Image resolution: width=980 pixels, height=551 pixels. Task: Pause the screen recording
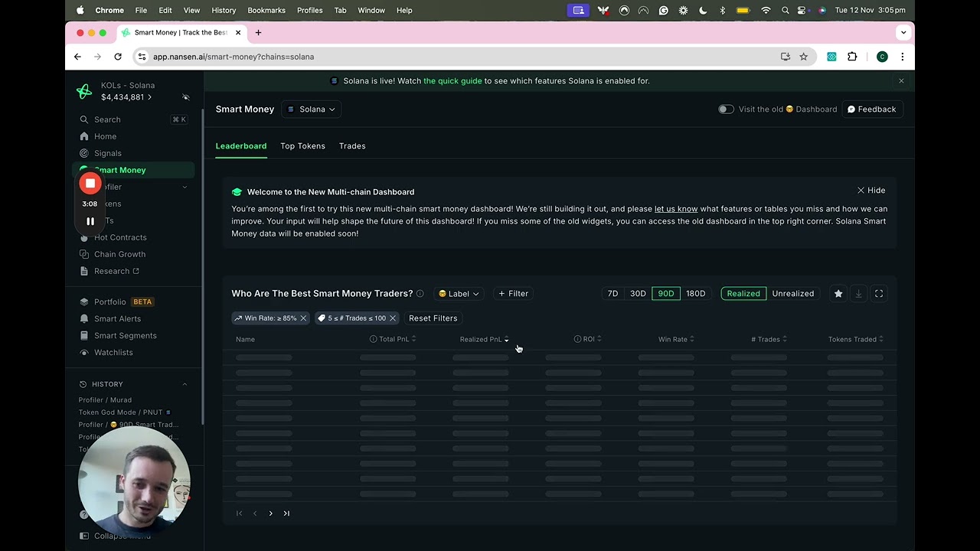click(90, 221)
